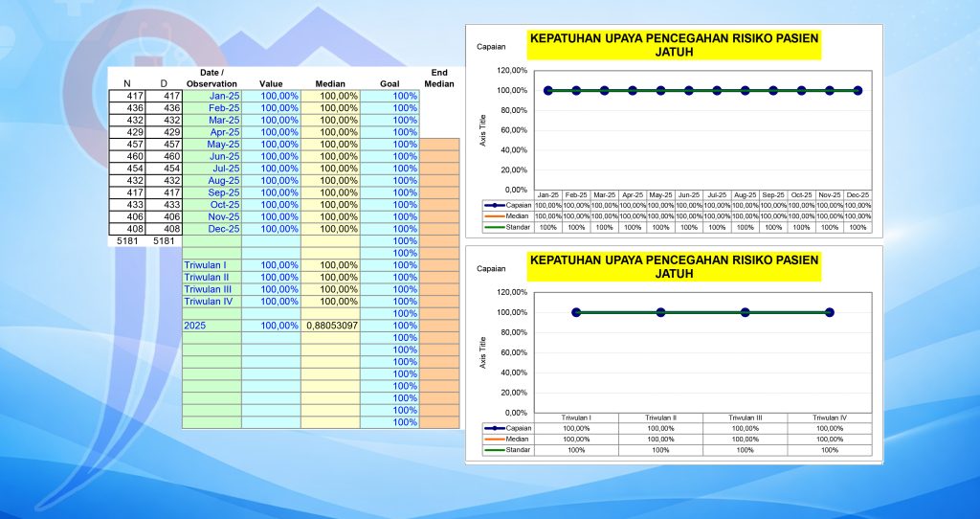
Task: Select the Triwulan IV data point marker
Action: pyautogui.click(x=830, y=312)
